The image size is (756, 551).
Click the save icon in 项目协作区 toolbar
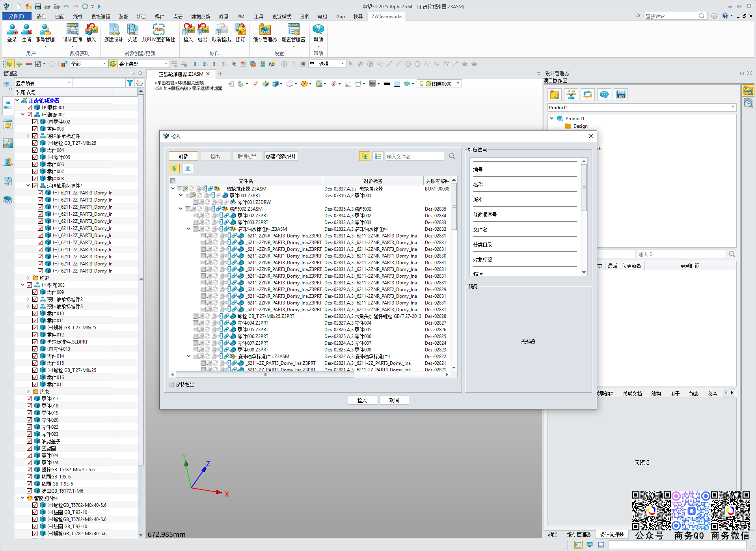click(x=621, y=95)
